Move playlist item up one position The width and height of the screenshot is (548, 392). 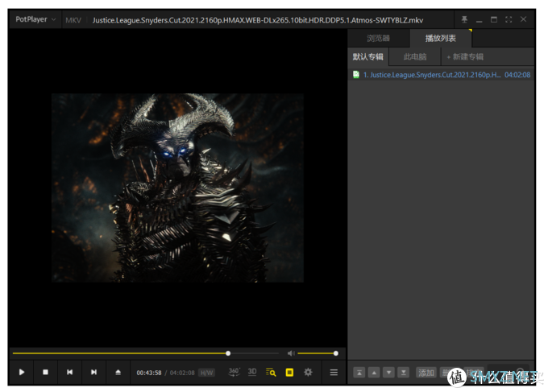coord(374,373)
